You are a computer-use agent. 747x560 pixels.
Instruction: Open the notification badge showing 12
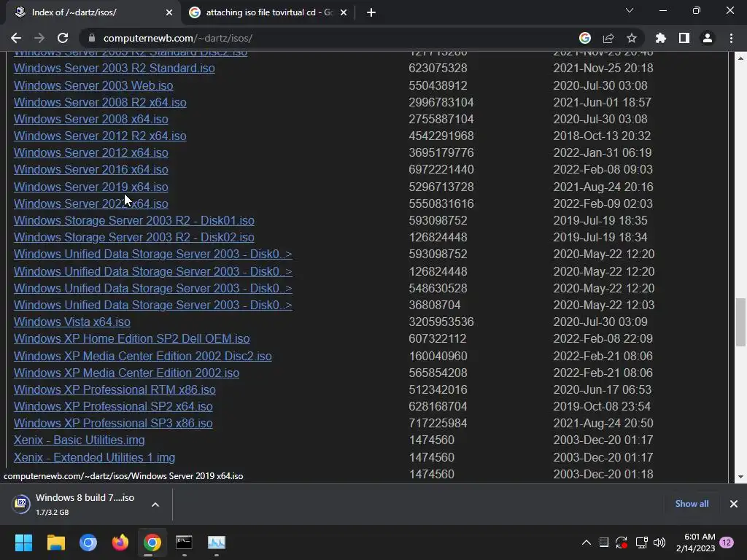[x=727, y=542]
